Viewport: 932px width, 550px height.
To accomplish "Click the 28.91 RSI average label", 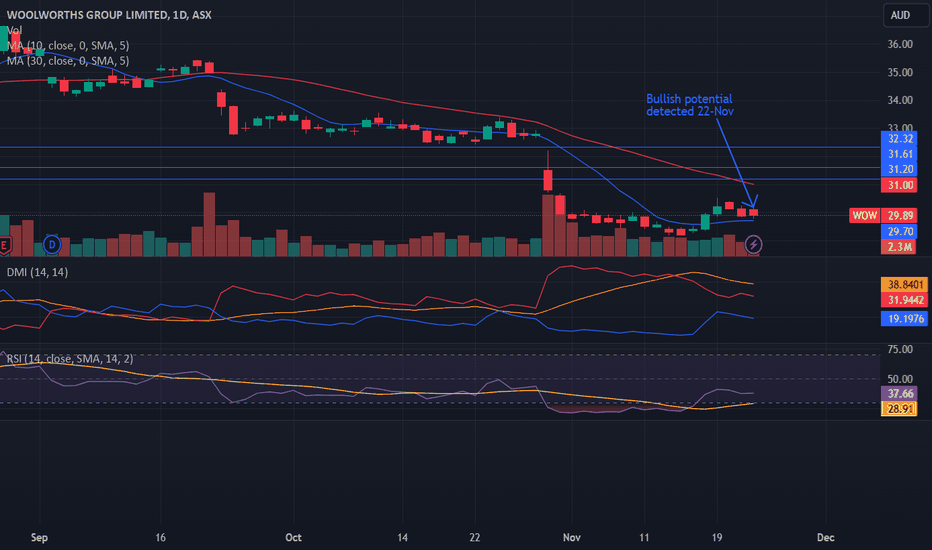I will tap(899, 408).
